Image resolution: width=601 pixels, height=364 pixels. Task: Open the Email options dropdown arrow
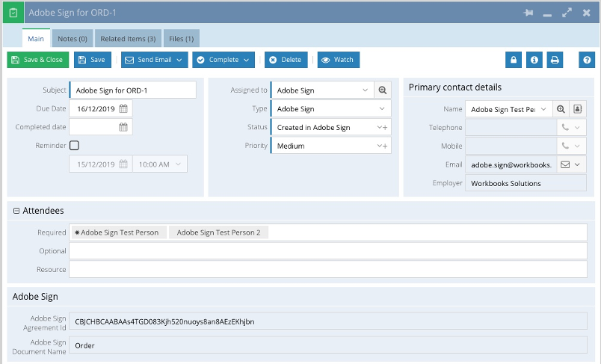tap(577, 164)
